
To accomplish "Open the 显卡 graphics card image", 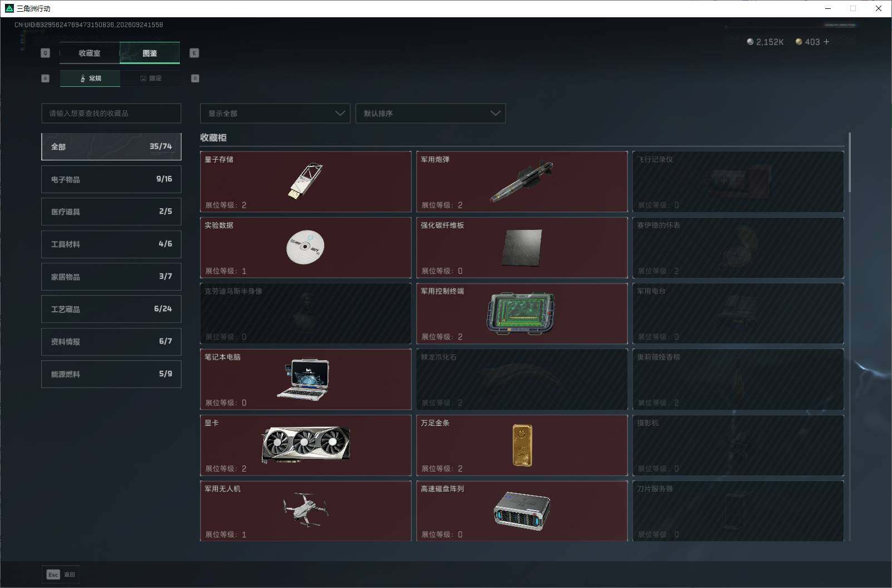I will 306,444.
